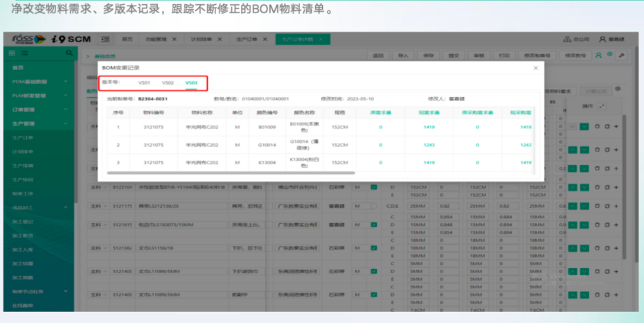Copy row 8122104 with copy icon

click(607, 187)
